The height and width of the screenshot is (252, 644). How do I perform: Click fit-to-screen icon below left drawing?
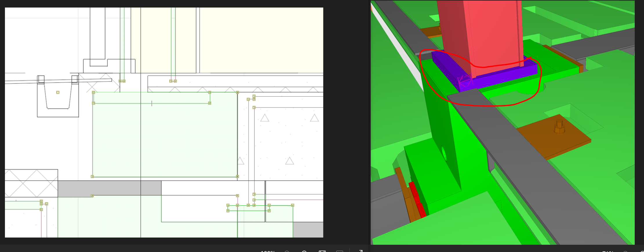click(322, 251)
